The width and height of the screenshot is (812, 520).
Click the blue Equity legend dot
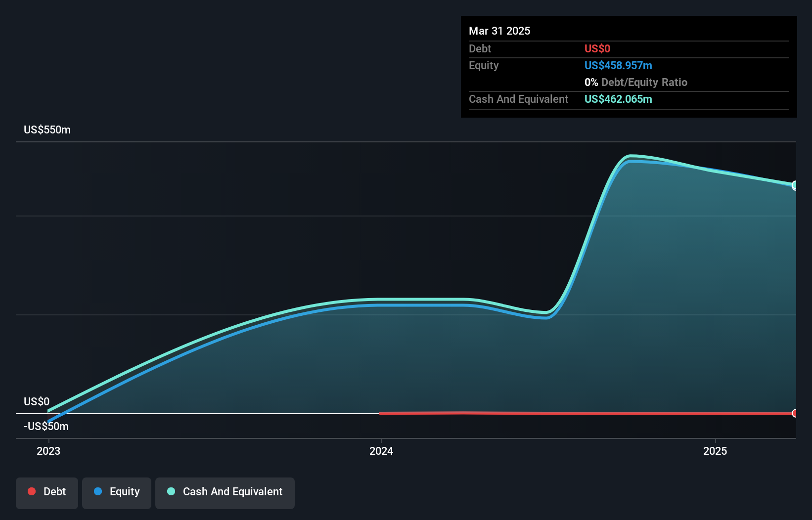coord(98,491)
